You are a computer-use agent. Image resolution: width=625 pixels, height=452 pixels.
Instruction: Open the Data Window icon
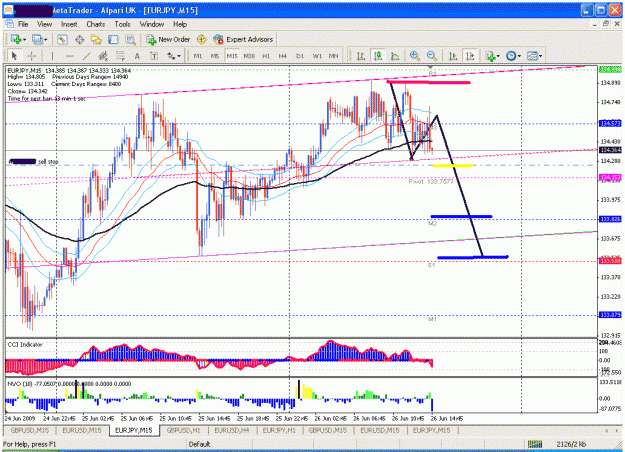(79, 39)
